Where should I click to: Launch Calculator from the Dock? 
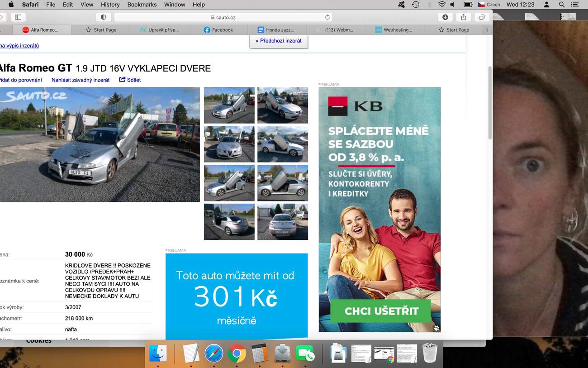260,353
